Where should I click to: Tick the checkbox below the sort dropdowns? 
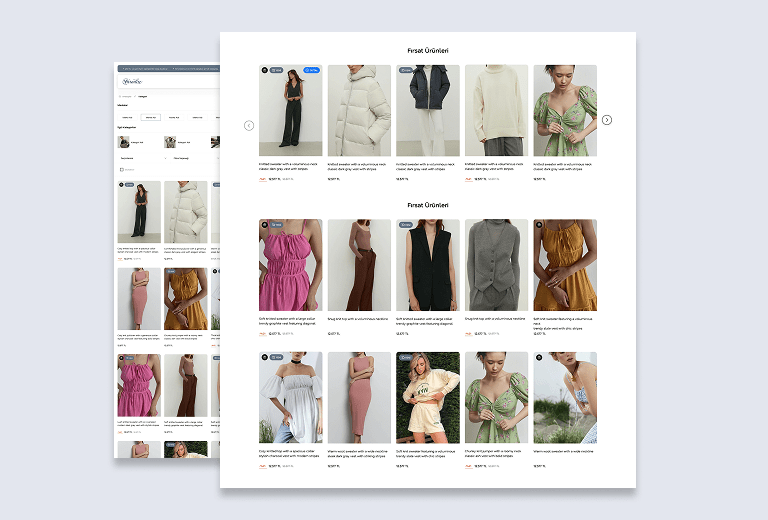point(121,170)
